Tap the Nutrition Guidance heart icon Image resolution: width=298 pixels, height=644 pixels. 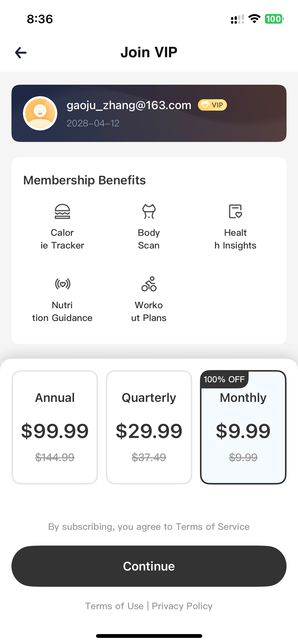coord(63,284)
